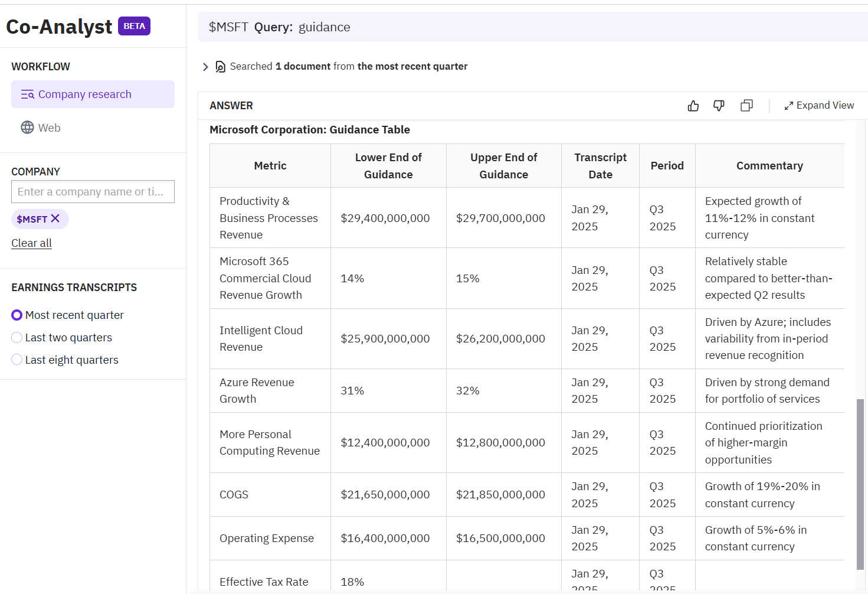This screenshot has height=594, width=868.
Task: Choose Last two quarters transcripts
Action: (x=17, y=337)
